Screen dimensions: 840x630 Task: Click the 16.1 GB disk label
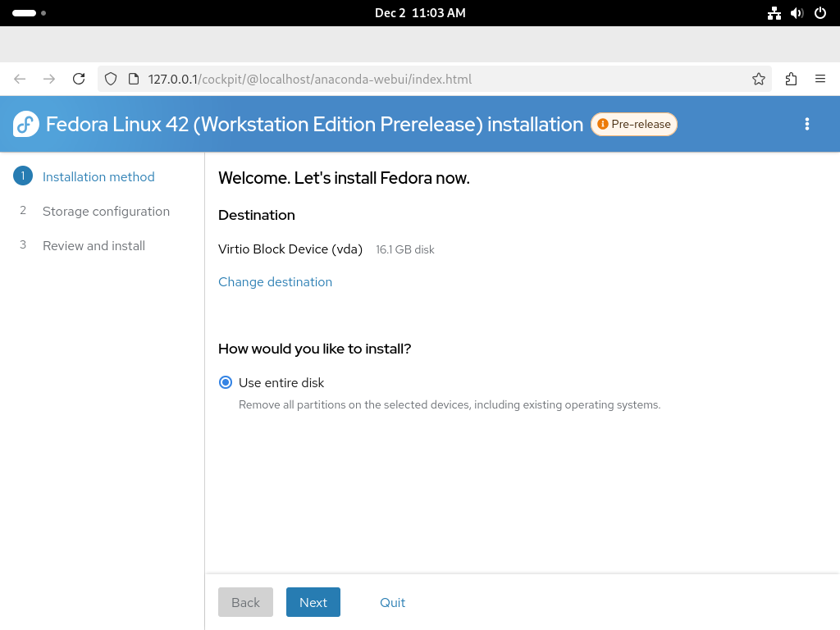(405, 249)
